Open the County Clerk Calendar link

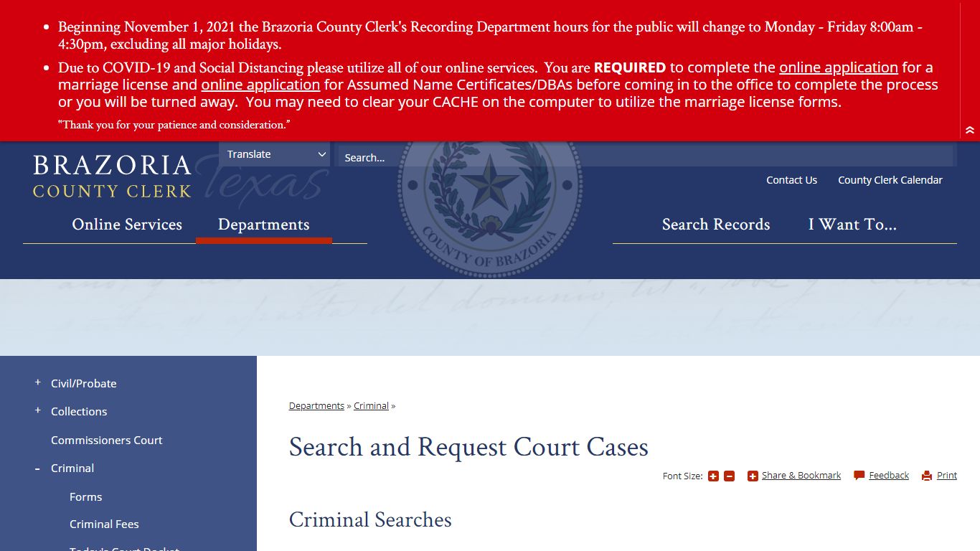pyautogui.click(x=890, y=180)
